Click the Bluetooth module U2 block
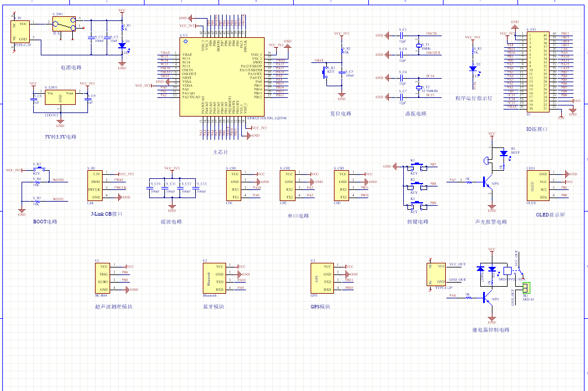This screenshot has width=588, height=391. [x=212, y=277]
